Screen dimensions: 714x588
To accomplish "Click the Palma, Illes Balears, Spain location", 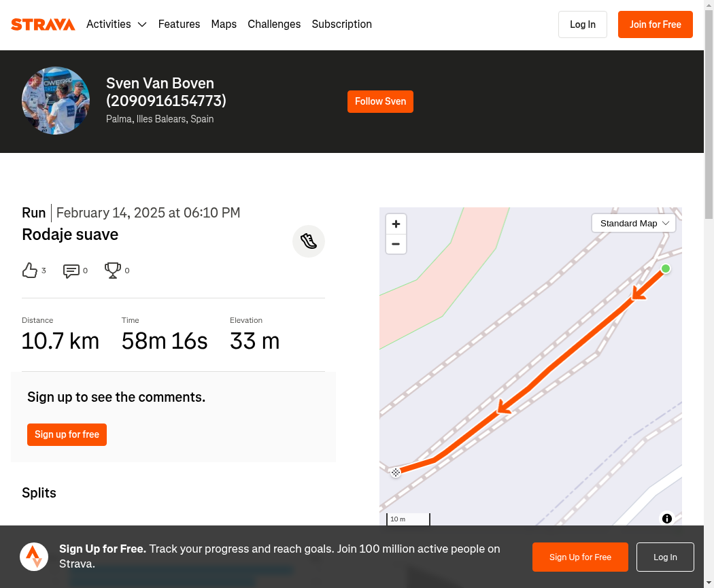I will tap(160, 119).
